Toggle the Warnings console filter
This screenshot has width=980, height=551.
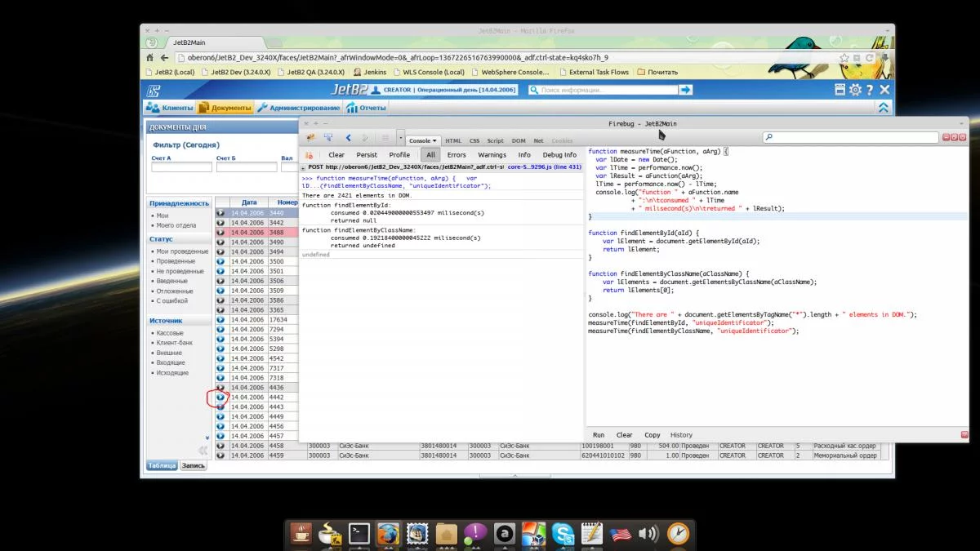tap(492, 155)
